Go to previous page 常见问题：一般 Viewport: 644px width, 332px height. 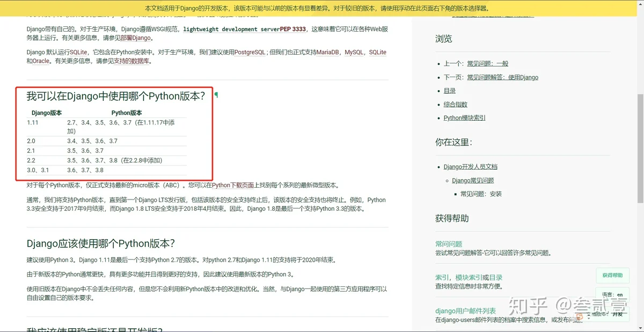point(487,63)
